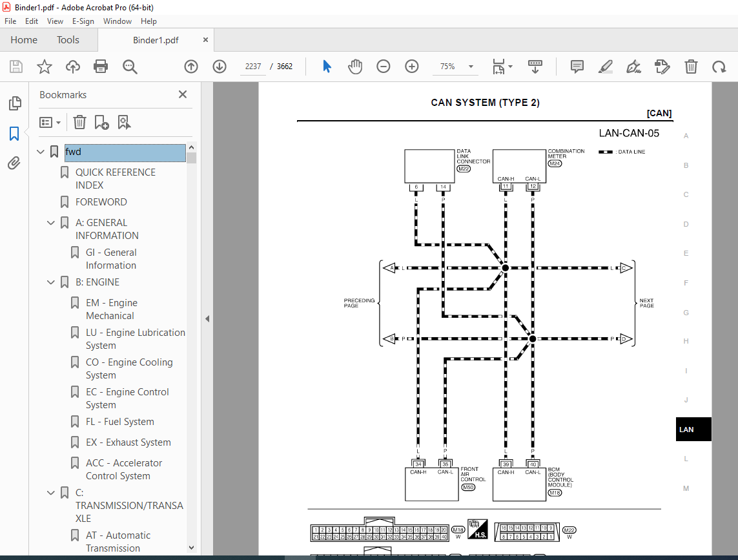Open AT - Automatic Transmission bookmark
Screen dimensions: 738x560
(118, 542)
